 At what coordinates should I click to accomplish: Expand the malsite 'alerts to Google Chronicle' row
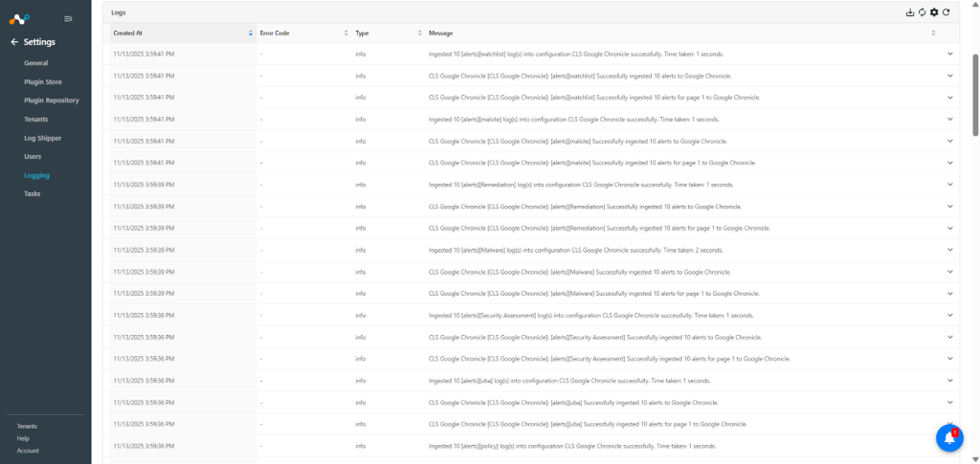(x=950, y=141)
